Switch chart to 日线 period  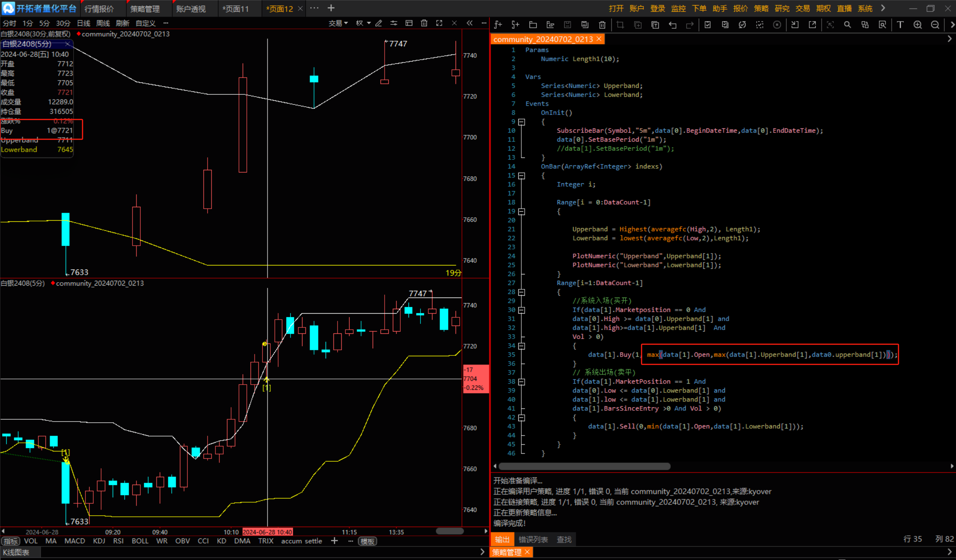pos(83,23)
